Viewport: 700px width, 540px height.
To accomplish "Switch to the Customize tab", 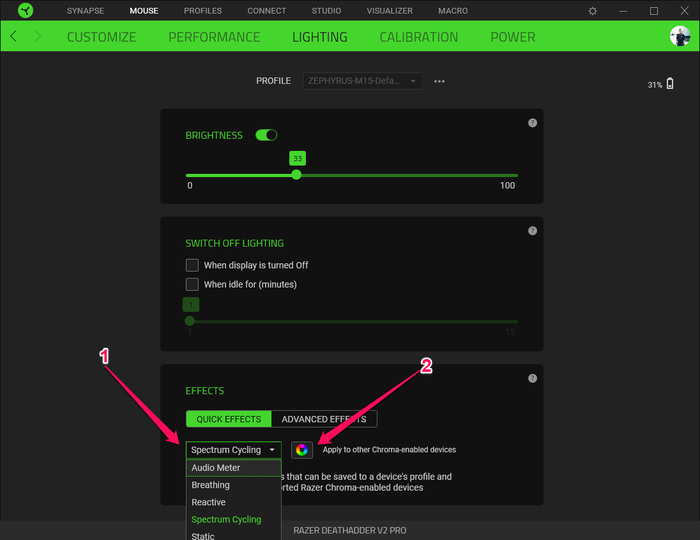I will (x=101, y=37).
